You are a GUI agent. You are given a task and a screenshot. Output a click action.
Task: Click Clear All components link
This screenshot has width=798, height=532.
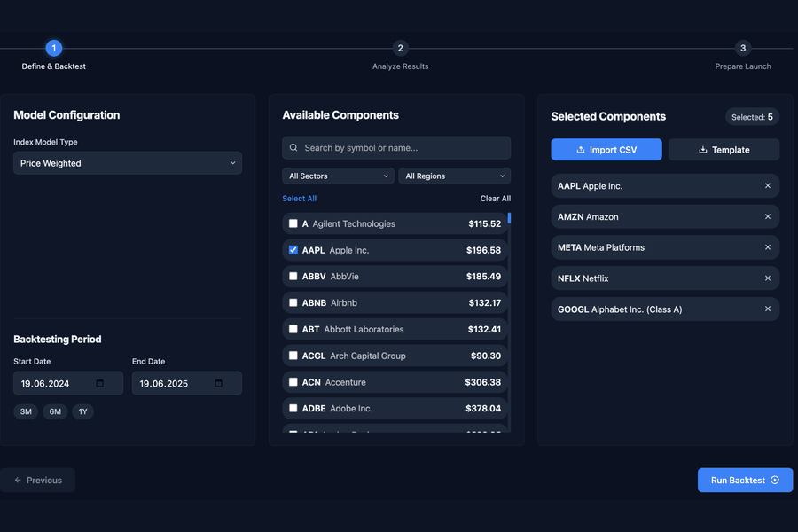(x=495, y=199)
